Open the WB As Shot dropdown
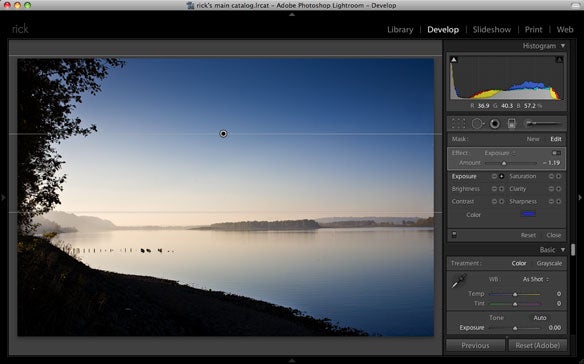The width and height of the screenshot is (584, 364). pyautogui.click(x=536, y=279)
